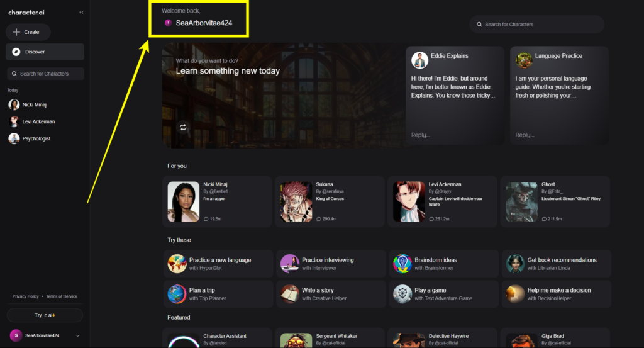The image size is (644, 348).
Task: Click the Learn something new today heading
Action: coord(228,70)
